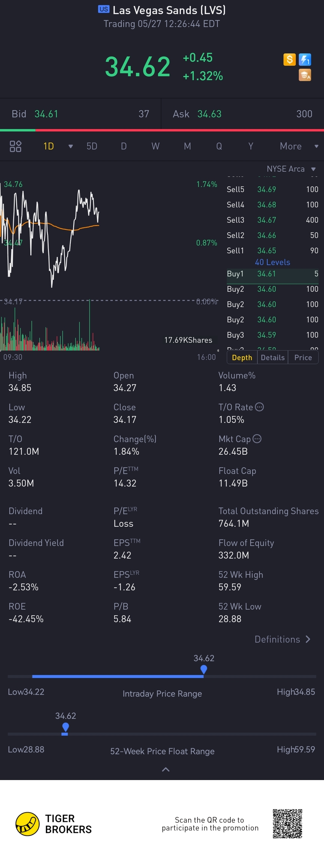Collapse the details with the up chevron
Viewport: 324px width, 868px height.
tap(166, 769)
